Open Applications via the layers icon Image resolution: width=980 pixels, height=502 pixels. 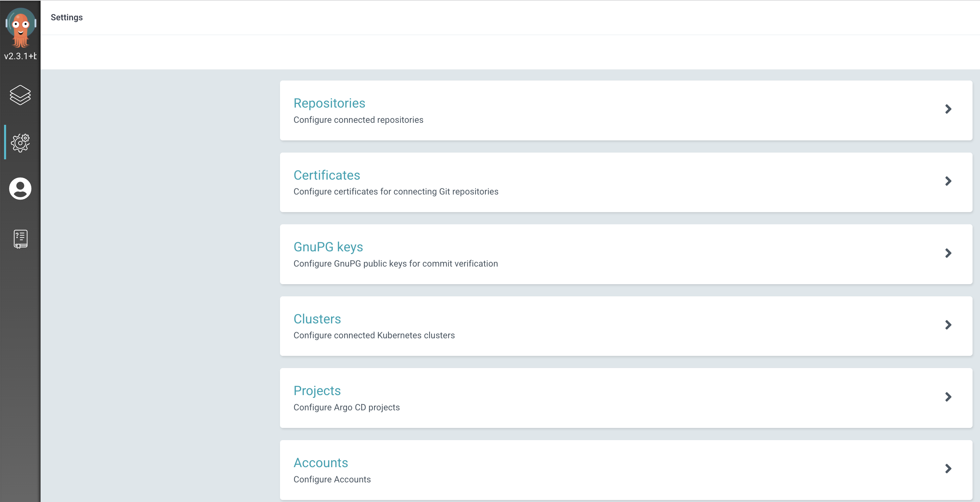[x=20, y=95]
